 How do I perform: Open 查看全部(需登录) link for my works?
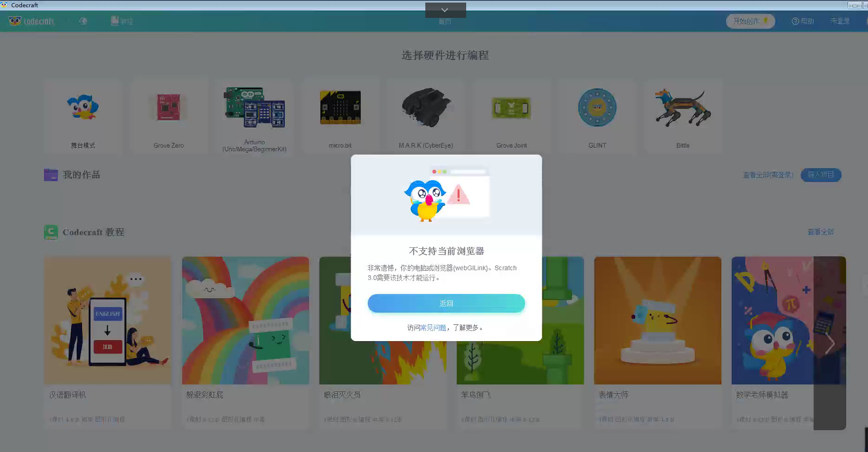pos(768,175)
